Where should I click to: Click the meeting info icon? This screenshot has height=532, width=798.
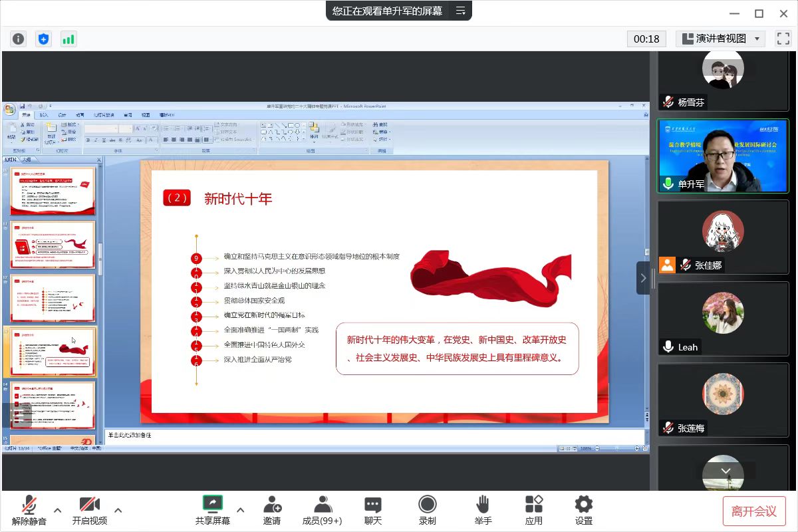pyautogui.click(x=19, y=39)
